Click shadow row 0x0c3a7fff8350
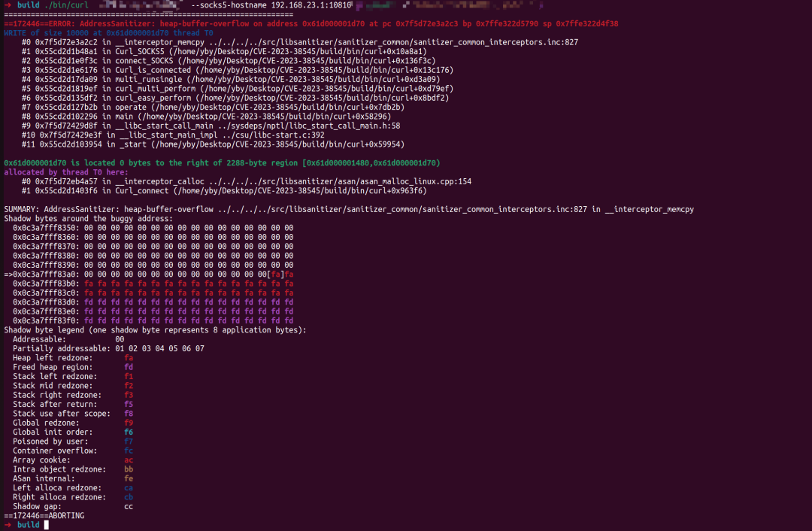This screenshot has height=531, width=812. [153, 228]
